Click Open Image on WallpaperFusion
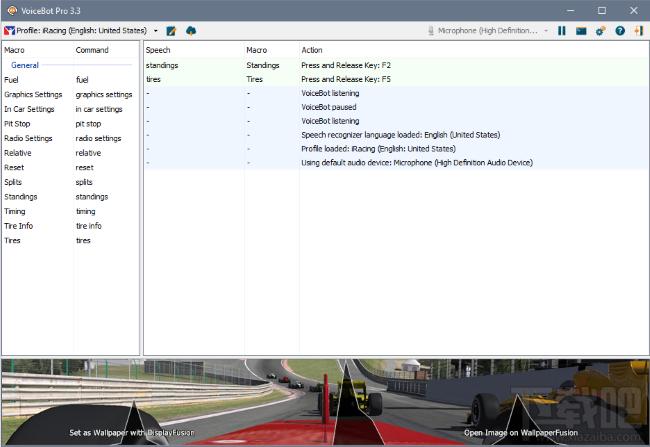The height and width of the screenshot is (447, 650). 521,432
